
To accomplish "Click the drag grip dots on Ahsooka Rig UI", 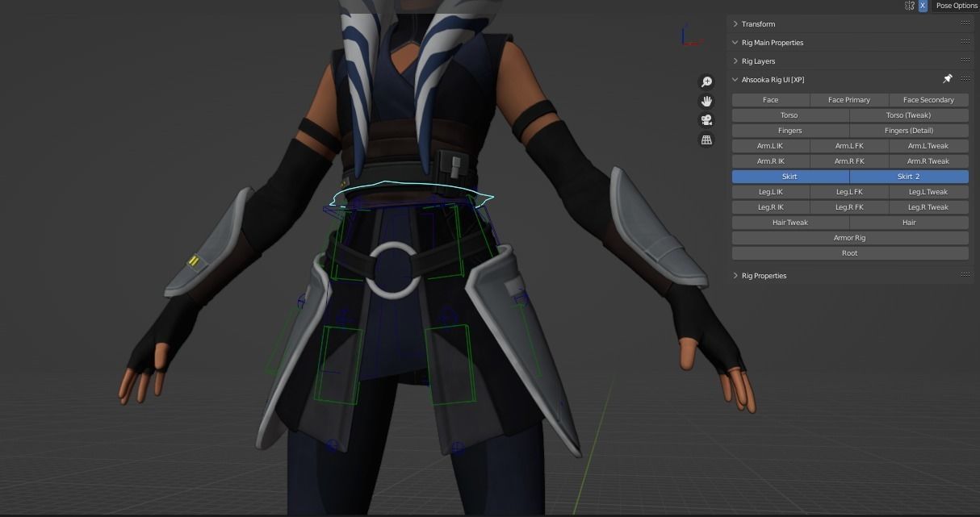I will [x=965, y=79].
